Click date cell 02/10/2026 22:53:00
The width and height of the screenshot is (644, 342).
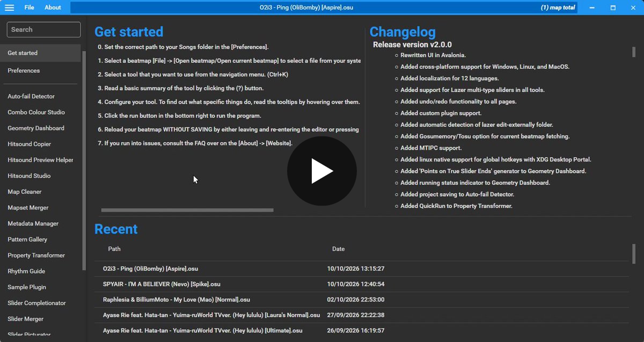pos(356,300)
